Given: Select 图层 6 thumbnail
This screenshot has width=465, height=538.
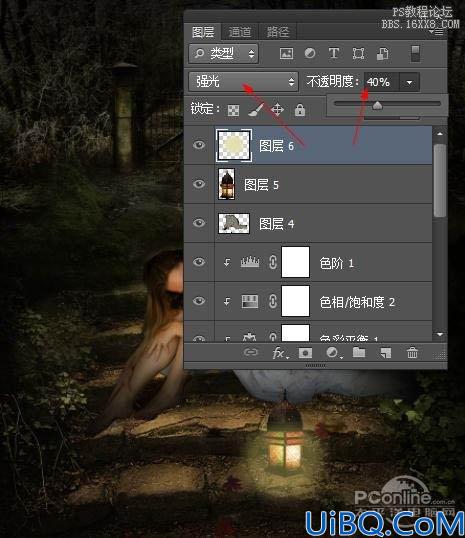Looking at the screenshot, I should pyautogui.click(x=234, y=145).
